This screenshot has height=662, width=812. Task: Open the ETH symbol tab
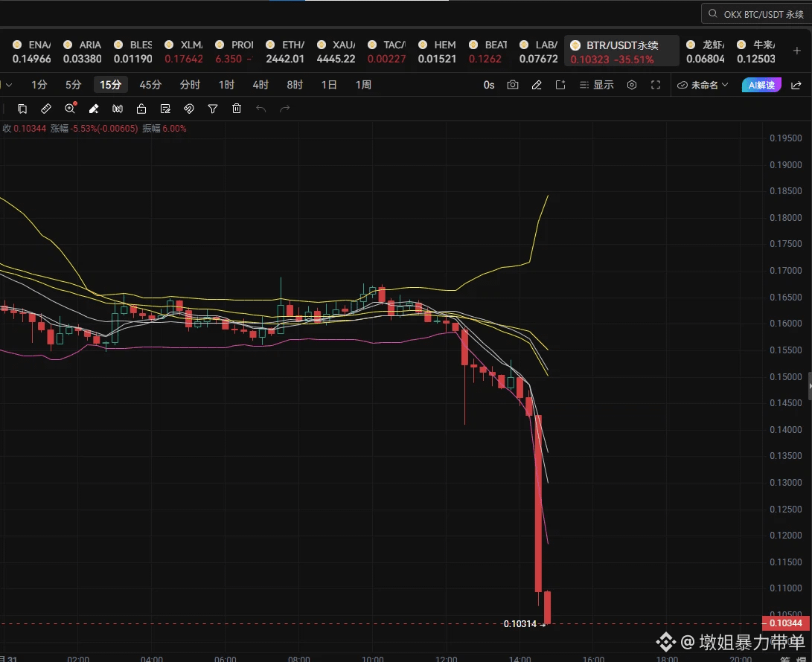pyautogui.click(x=285, y=52)
